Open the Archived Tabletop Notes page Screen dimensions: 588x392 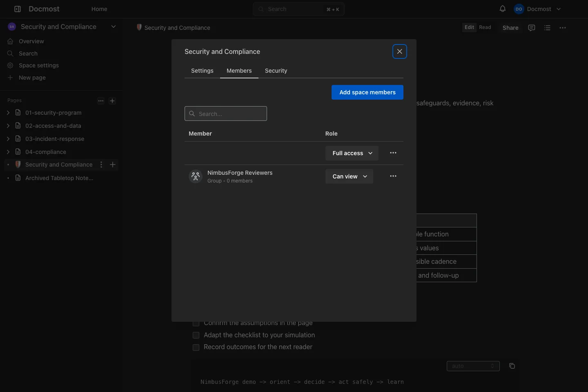(59, 178)
